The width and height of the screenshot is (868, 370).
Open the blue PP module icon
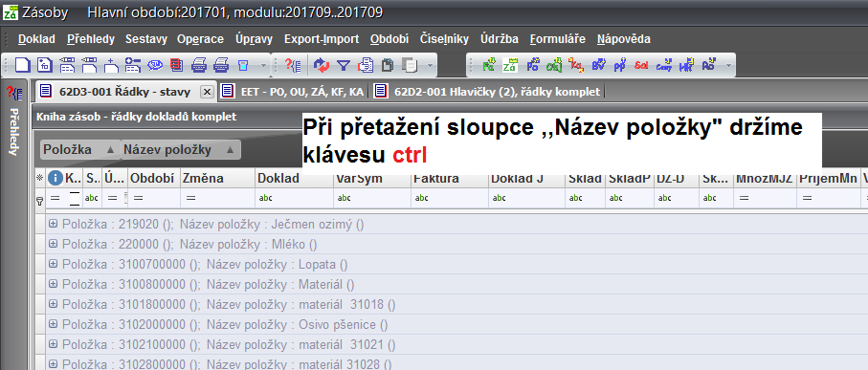619,65
